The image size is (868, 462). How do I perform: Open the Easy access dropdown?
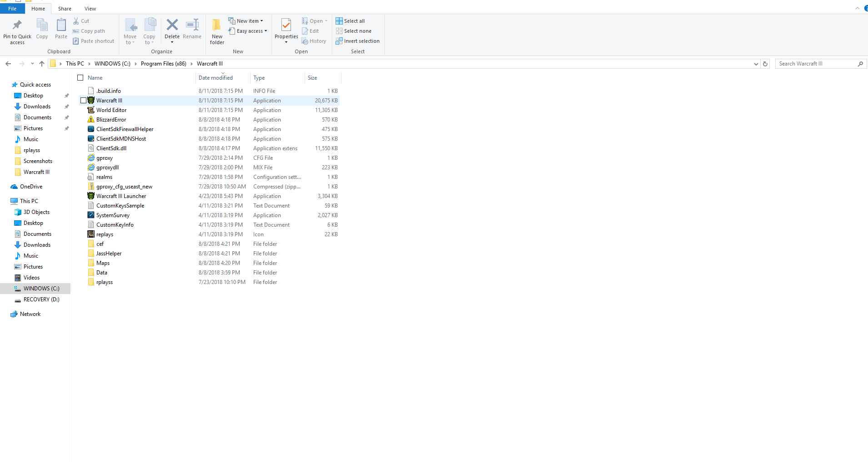click(248, 31)
